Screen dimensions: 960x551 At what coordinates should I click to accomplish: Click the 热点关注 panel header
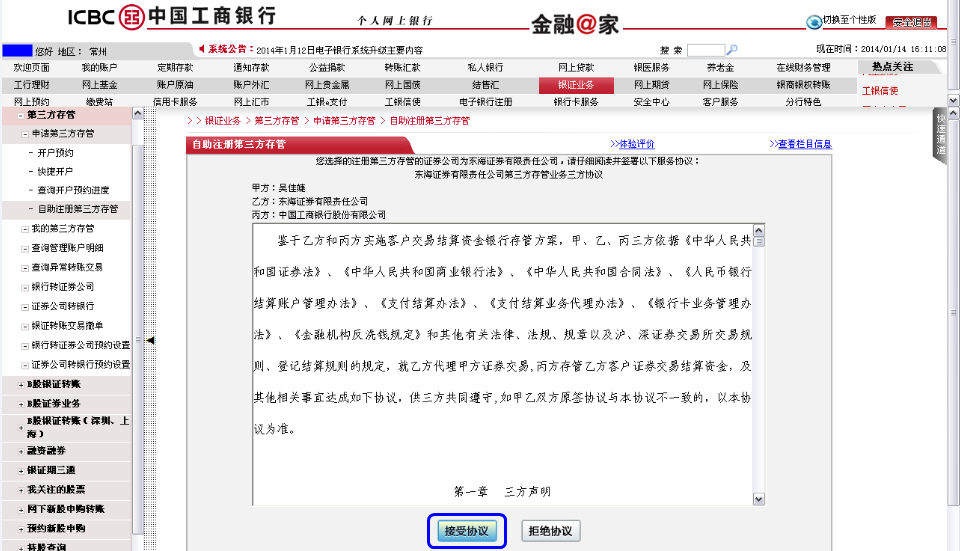[893, 67]
